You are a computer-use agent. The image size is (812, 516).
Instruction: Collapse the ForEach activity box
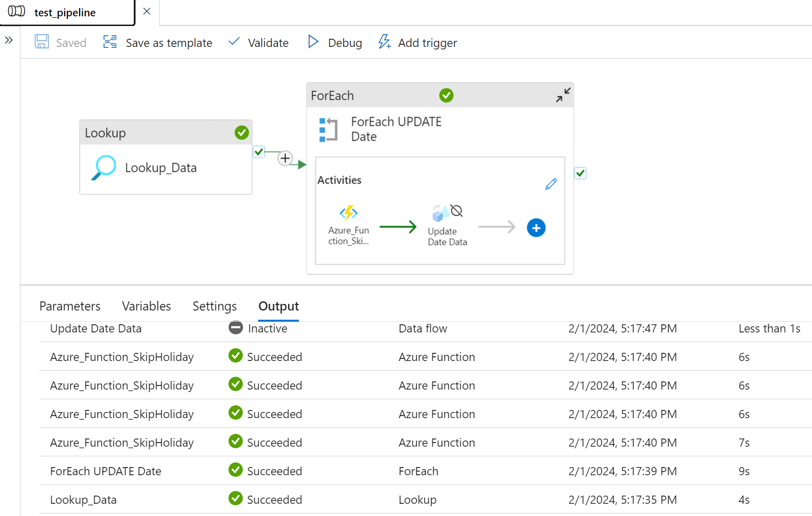pyautogui.click(x=563, y=95)
